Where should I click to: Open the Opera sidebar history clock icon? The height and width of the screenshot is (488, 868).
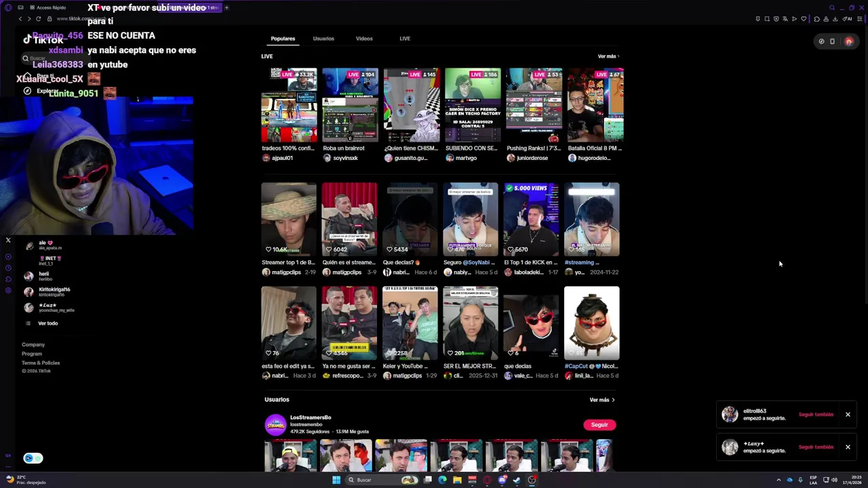pyautogui.click(x=8, y=268)
